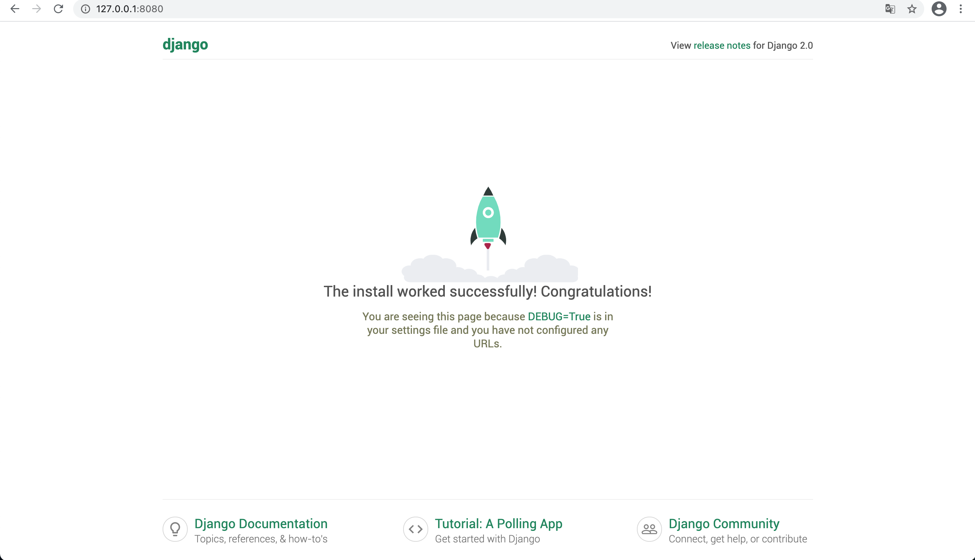Click the lightbulb documentation icon
This screenshot has width=975, height=560.
click(x=175, y=529)
